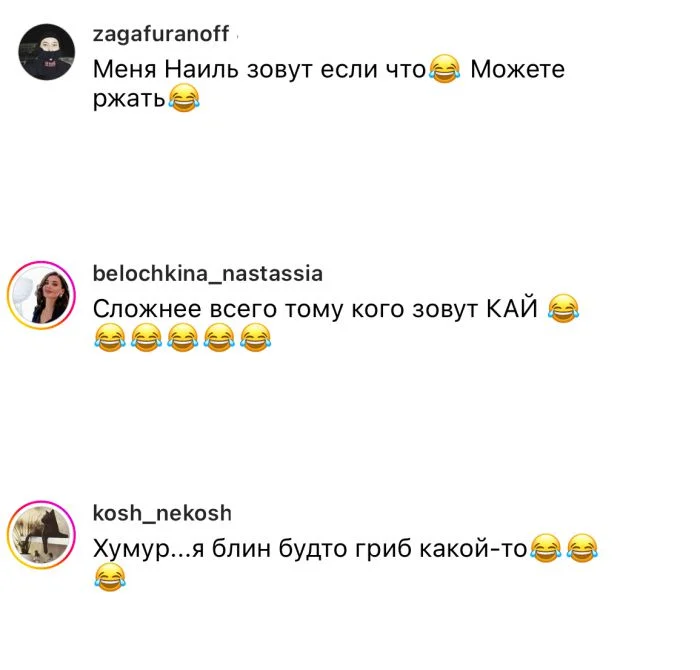The image size is (700, 670).
Task: Click second emoji after 'какой-то'
Action: pos(582,548)
